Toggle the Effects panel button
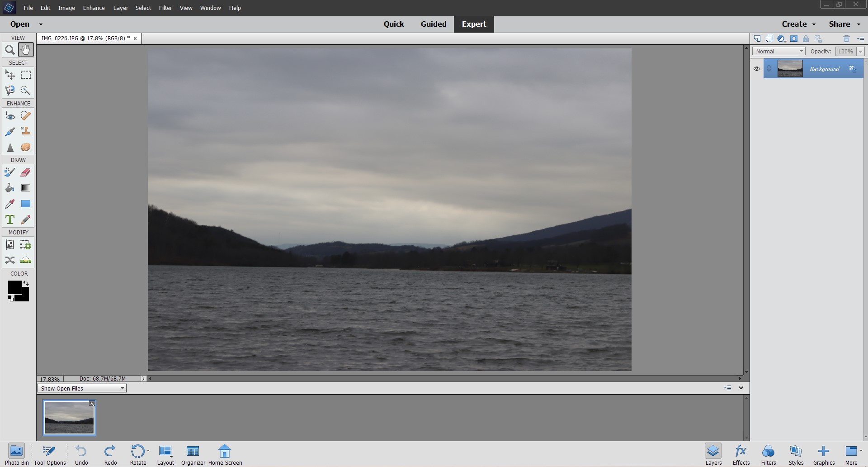 (x=741, y=455)
